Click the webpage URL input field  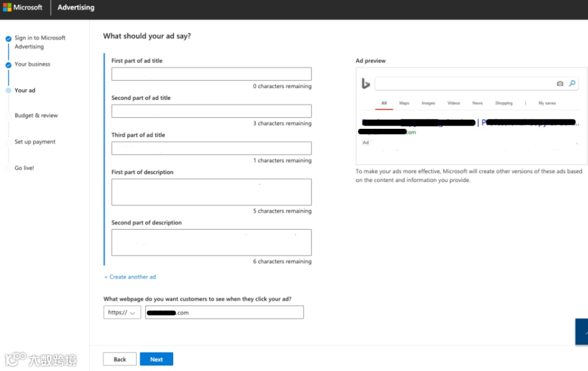(x=225, y=313)
